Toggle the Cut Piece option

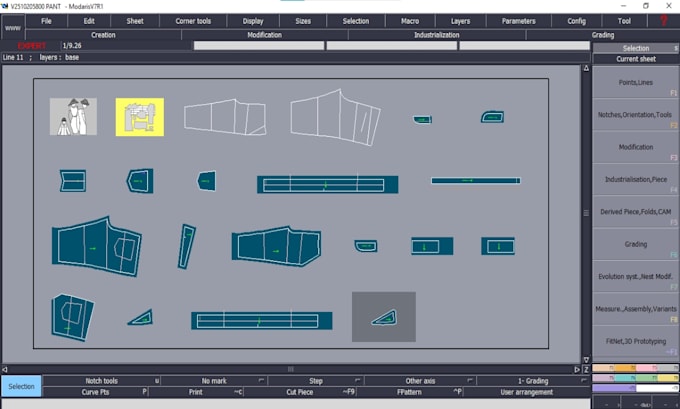(300, 392)
